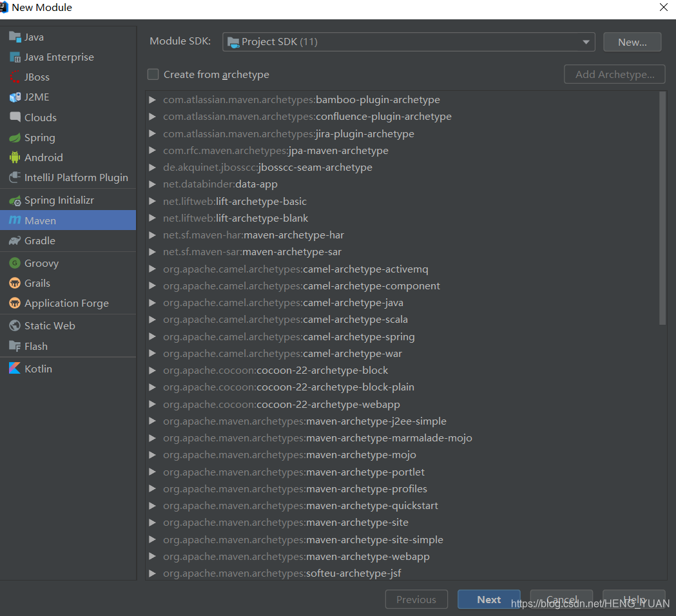Click the Clouds speech-bubble icon
Screen dimensions: 676x616
[15, 117]
